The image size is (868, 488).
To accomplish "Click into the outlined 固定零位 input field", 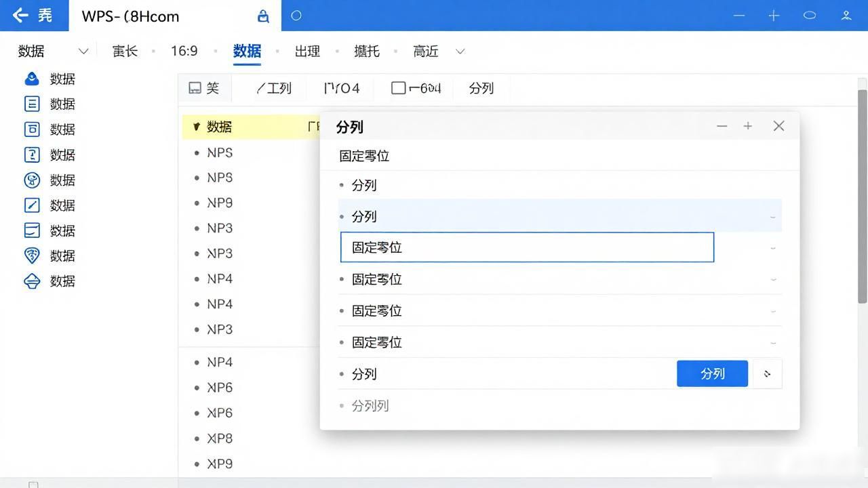I will 527,247.
